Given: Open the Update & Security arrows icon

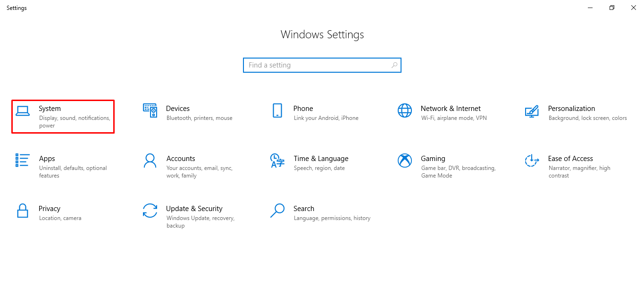Looking at the screenshot, I should [x=150, y=211].
